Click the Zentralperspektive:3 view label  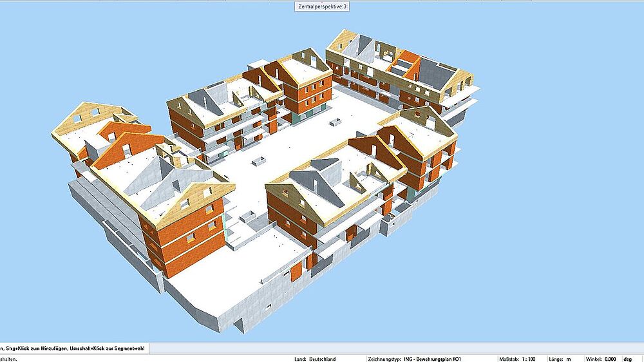(321, 6)
